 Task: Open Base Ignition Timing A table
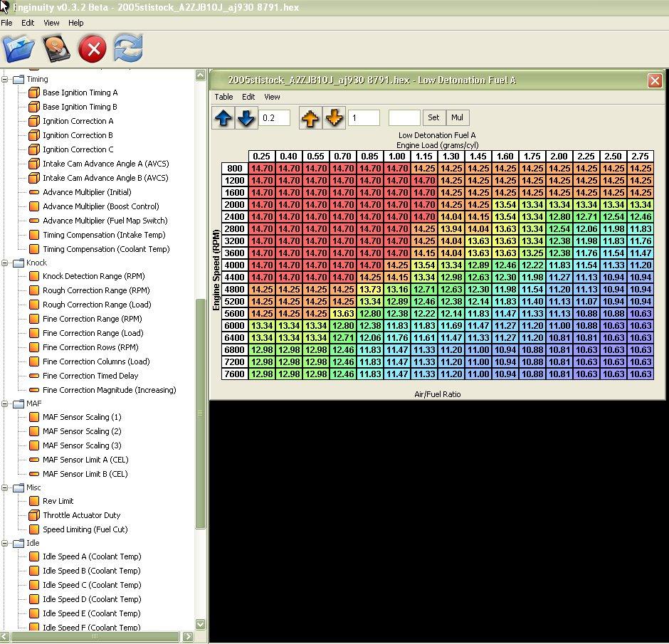[x=80, y=93]
